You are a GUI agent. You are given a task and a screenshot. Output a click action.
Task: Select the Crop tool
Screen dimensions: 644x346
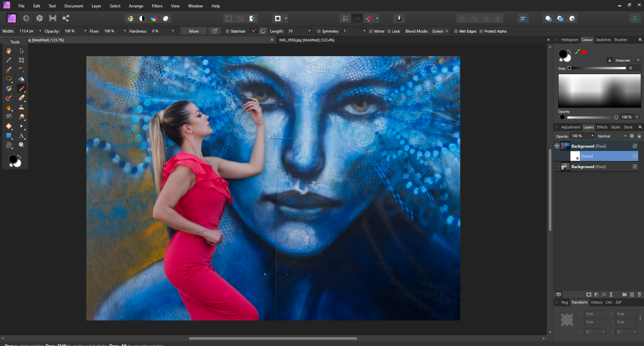[x=22, y=60]
